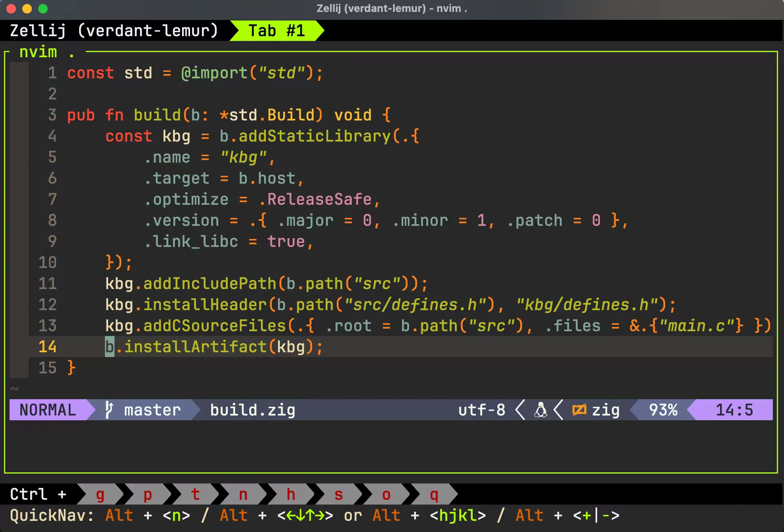Viewport: 784px width, 532px height.
Task: Click the 14:5 cursor position segment
Action: pyautogui.click(x=734, y=410)
